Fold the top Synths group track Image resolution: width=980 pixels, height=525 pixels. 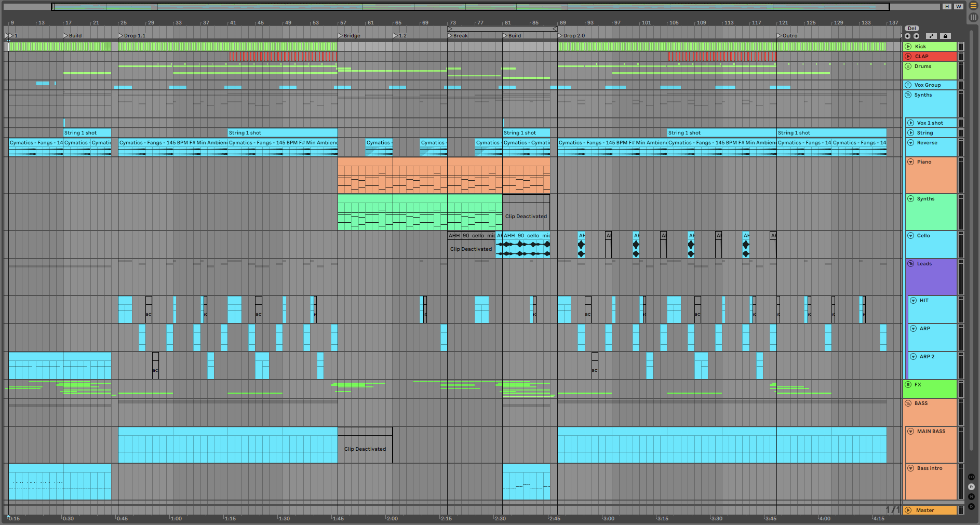[908, 95]
